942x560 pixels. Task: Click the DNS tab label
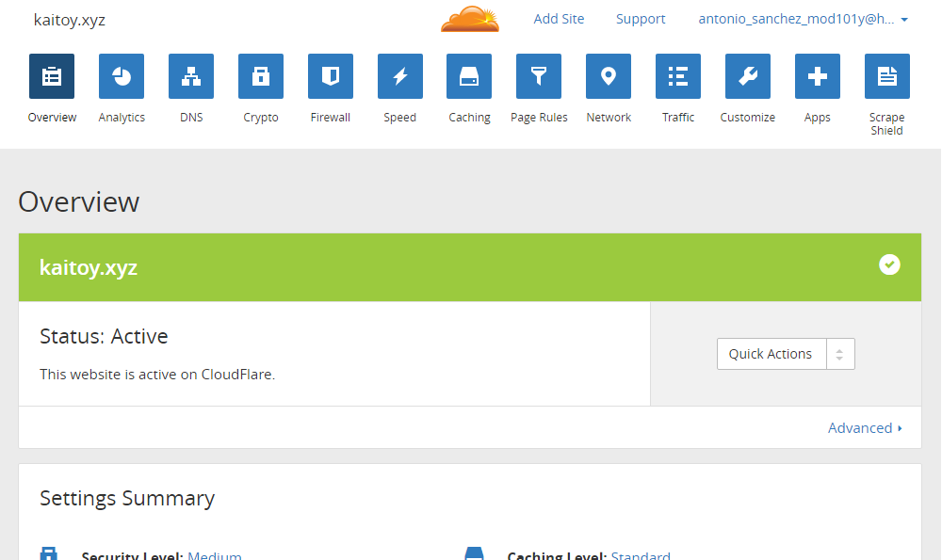[x=191, y=118]
